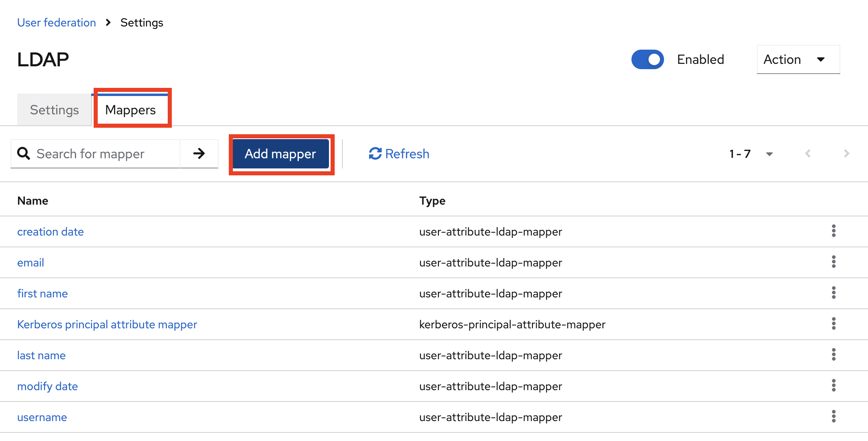Open kebab menu for username mapper
The height and width of the screenshot is (441, 868).
tap(833, 417)
